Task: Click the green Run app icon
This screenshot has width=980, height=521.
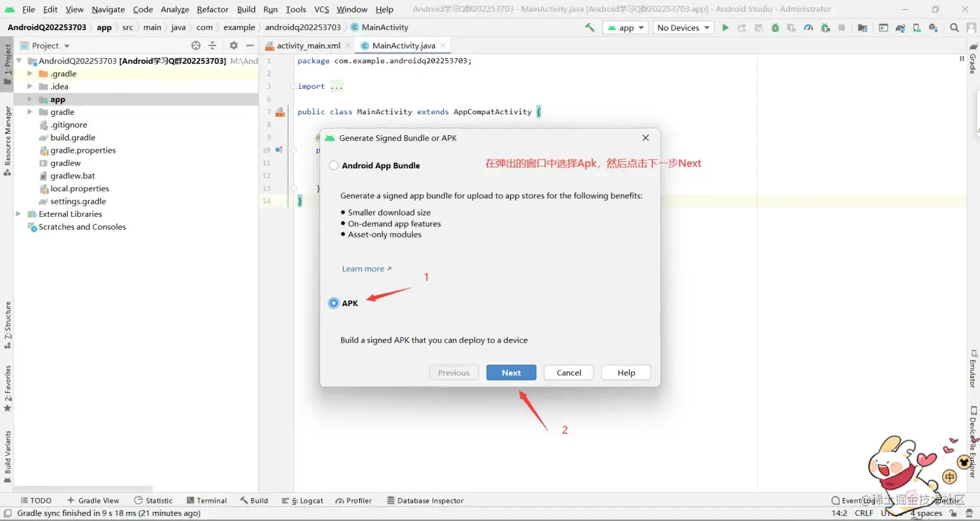Action: pyautogui.click(x=725, y=27)
